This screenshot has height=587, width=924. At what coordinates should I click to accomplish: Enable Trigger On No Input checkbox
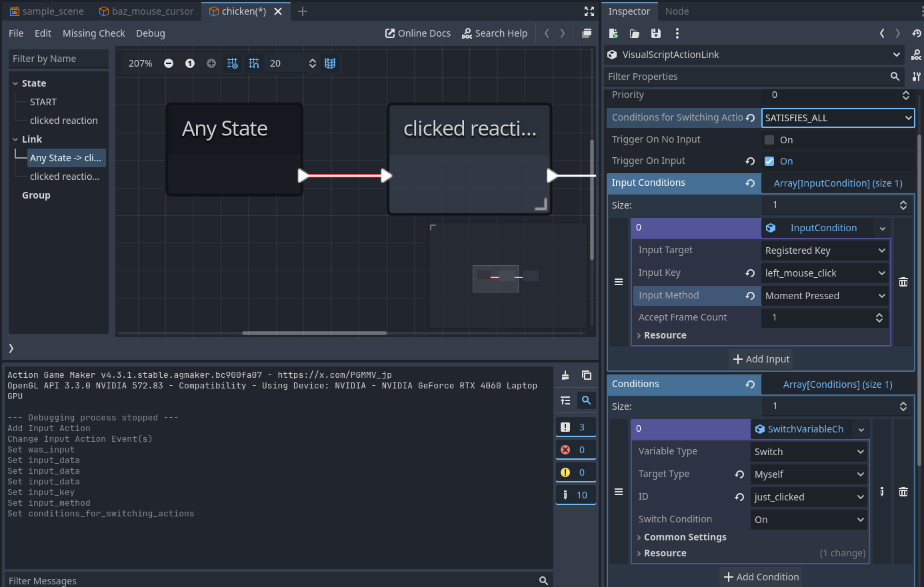click(x=769, y=140)
